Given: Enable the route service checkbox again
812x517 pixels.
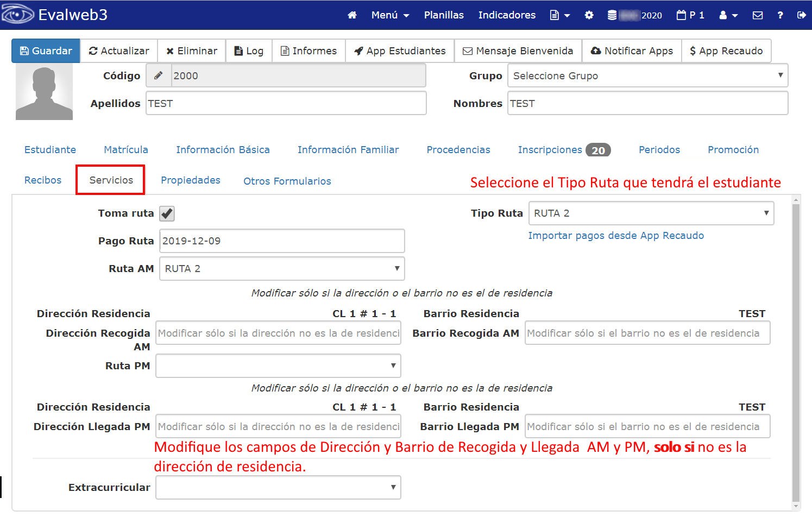Looking at the screenshot, I should [166, 213].
